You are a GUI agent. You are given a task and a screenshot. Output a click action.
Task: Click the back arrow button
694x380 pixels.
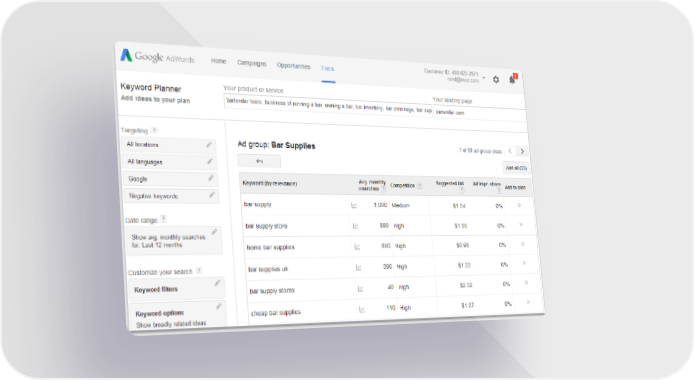click(x=259, y=161)
